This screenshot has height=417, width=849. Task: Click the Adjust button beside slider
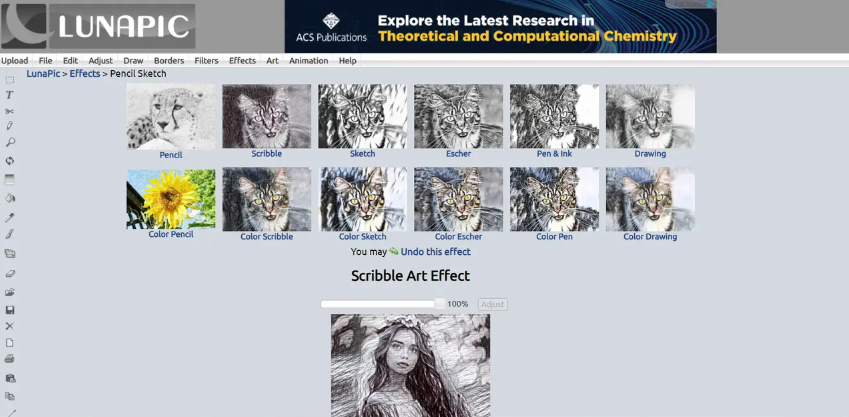pyautogui.click(x=492, y=304)
